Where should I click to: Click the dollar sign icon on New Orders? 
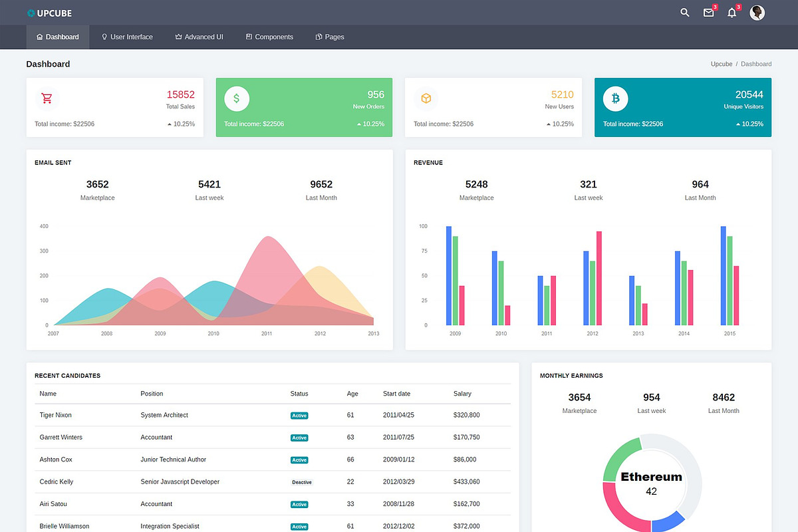pyautogui.click(x=236, y=98)
